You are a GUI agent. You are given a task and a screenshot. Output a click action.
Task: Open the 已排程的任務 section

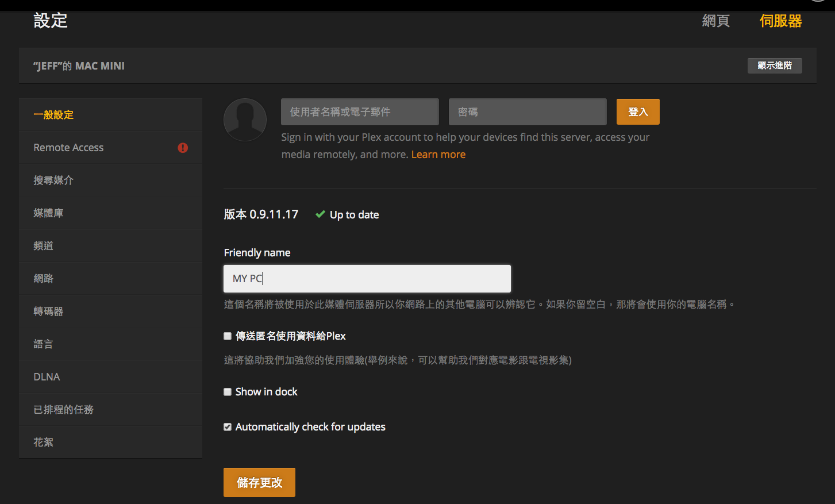pos(110,410)
